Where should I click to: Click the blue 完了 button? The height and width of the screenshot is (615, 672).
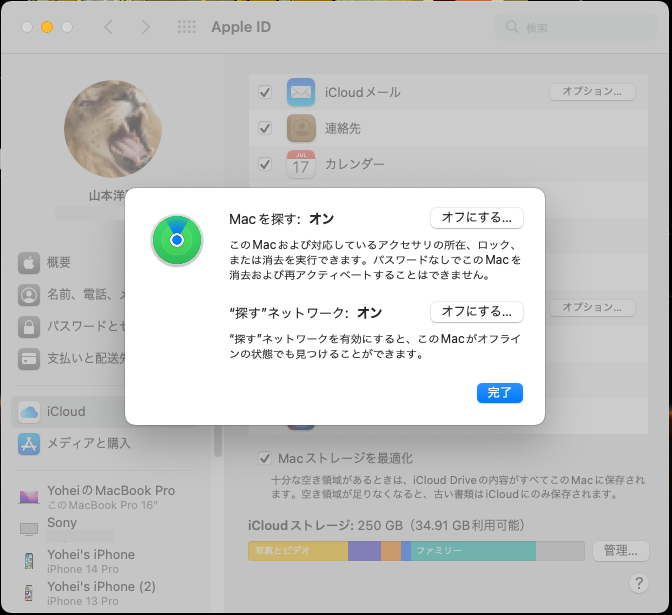tap(500, 393)
